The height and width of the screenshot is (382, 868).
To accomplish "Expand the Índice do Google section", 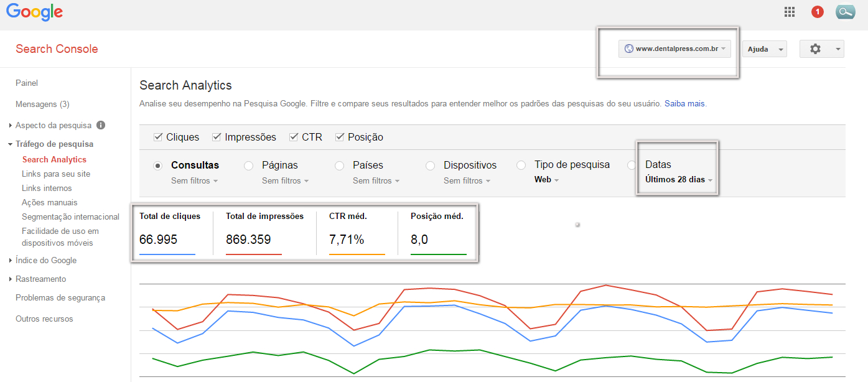I will click(11, 261).
